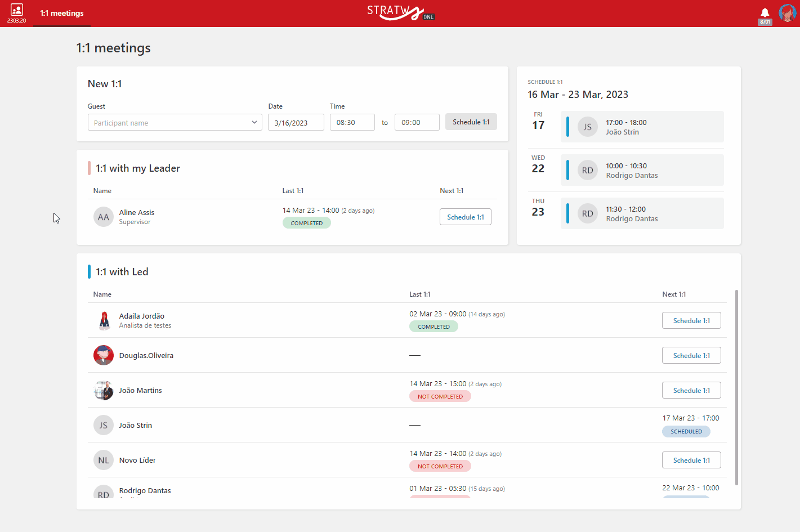Click RD avatar on Thursday 23 meeting
Viewport: 800px width, 532px height.
click(588, 213)
